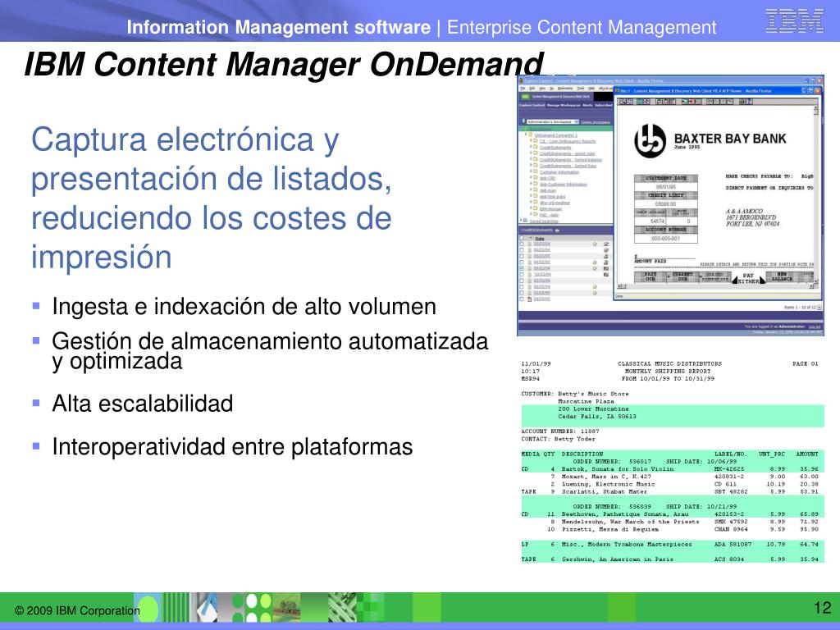The width and height of the screenshot is (840, 630).
Task: Click 'MONTHLY SHIPPING REPORT' heading in report
Action: coord(668,371)
